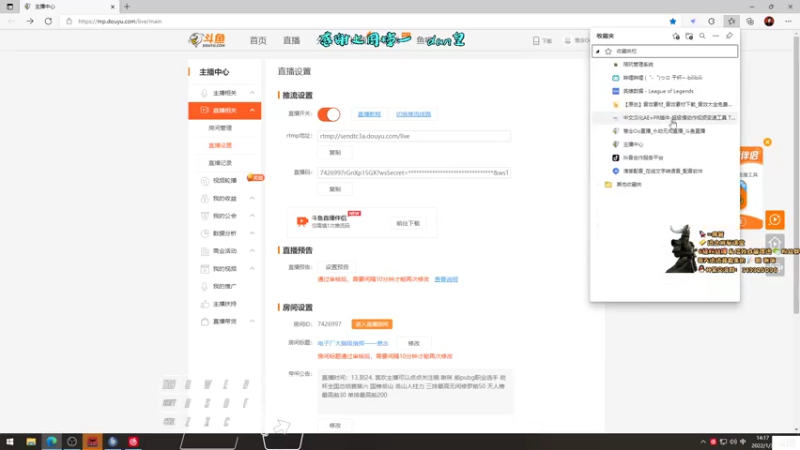Click the search favorites magnifier icon
The width and height of the screenshot is (800, 450).
tap(702, 36)
